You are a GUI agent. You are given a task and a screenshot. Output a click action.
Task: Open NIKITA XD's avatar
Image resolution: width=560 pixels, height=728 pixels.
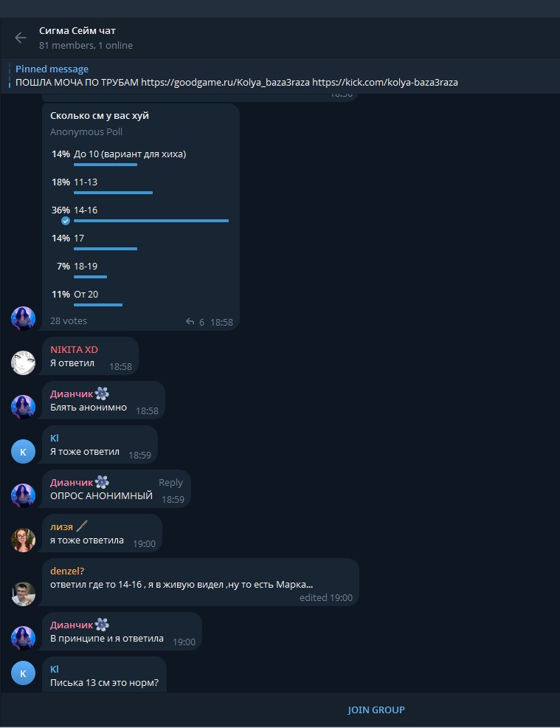23,363
